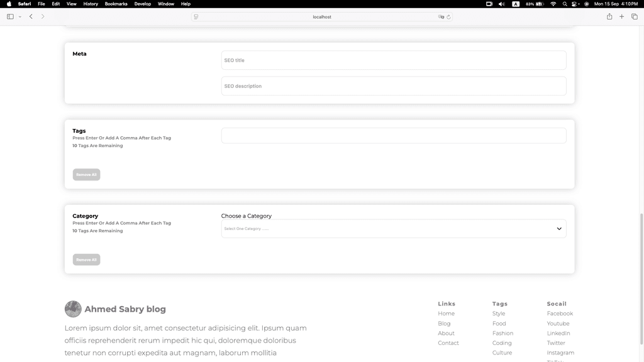Open the Select One Category dropdown

(394, 229)
